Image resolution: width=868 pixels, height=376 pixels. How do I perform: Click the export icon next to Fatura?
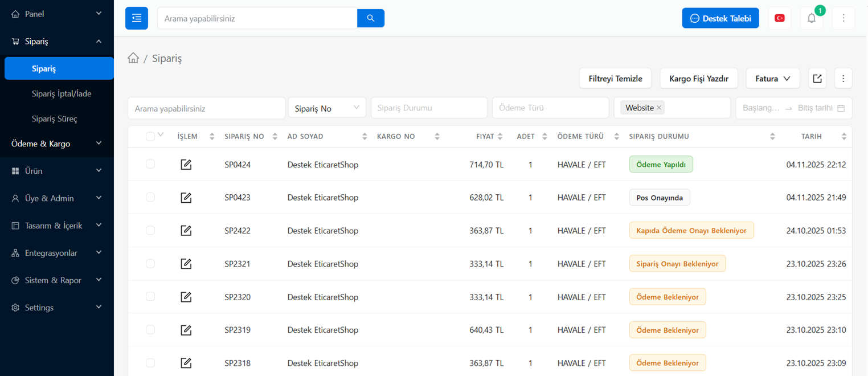point(817,79)
